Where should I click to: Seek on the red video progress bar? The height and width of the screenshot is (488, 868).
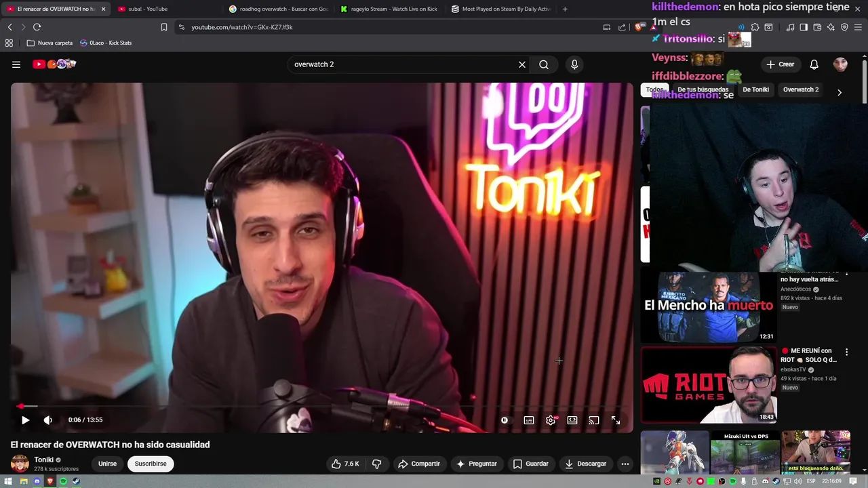pyautogui.click(x=321, y=406)
